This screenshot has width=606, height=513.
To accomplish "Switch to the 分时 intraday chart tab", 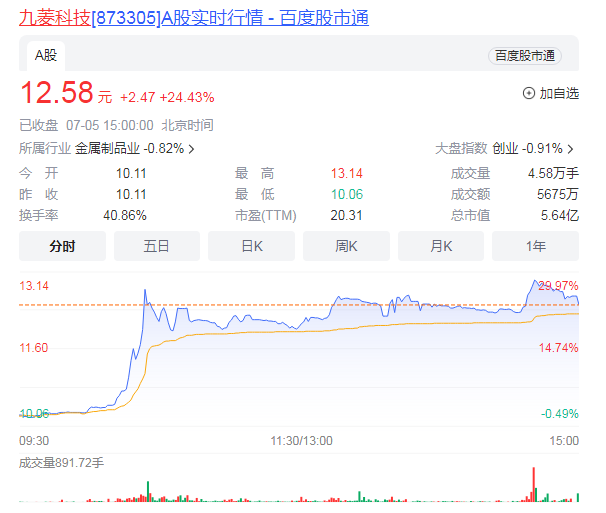I will (62, 246).
